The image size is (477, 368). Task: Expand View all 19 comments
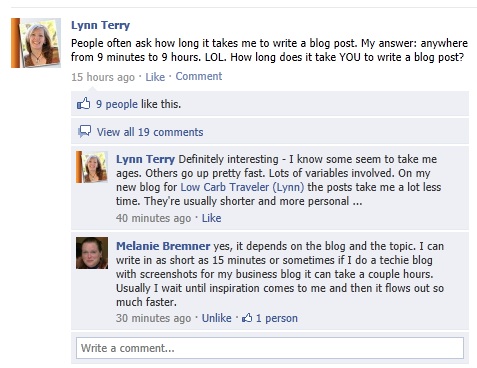coord(150,132)
